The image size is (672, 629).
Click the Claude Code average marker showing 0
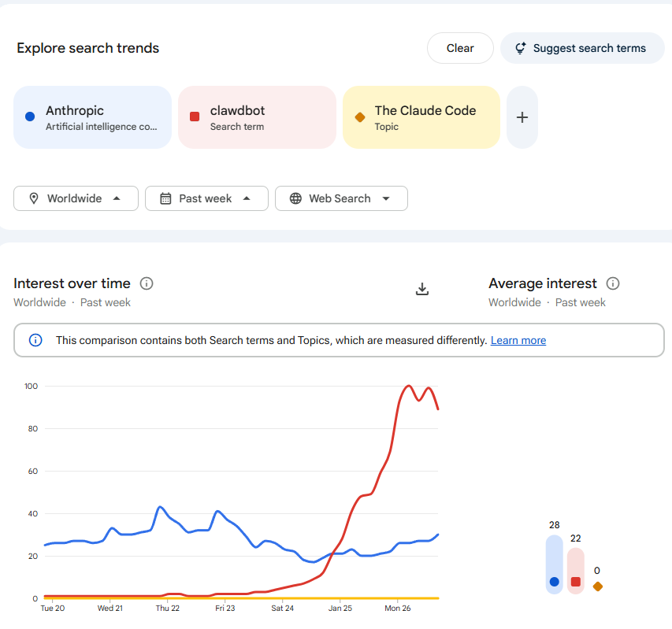[x=598, y=586]
